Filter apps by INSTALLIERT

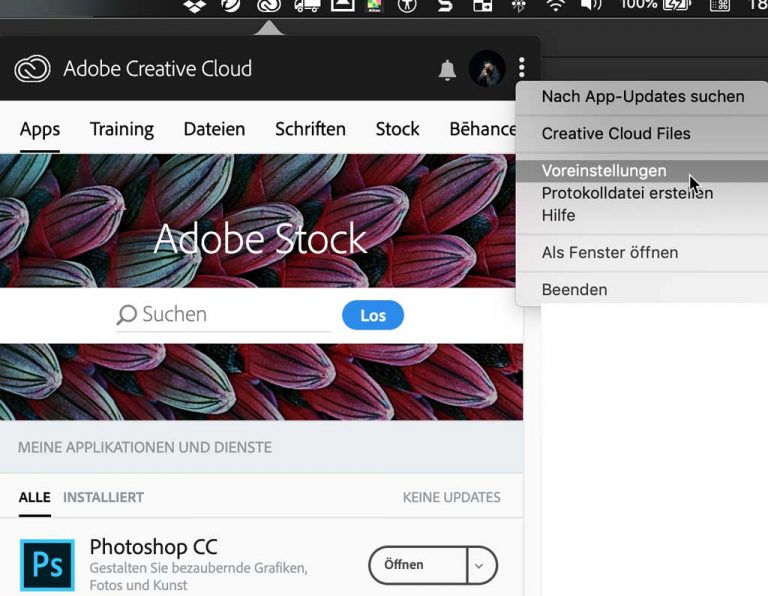click(x=103, y=498)
